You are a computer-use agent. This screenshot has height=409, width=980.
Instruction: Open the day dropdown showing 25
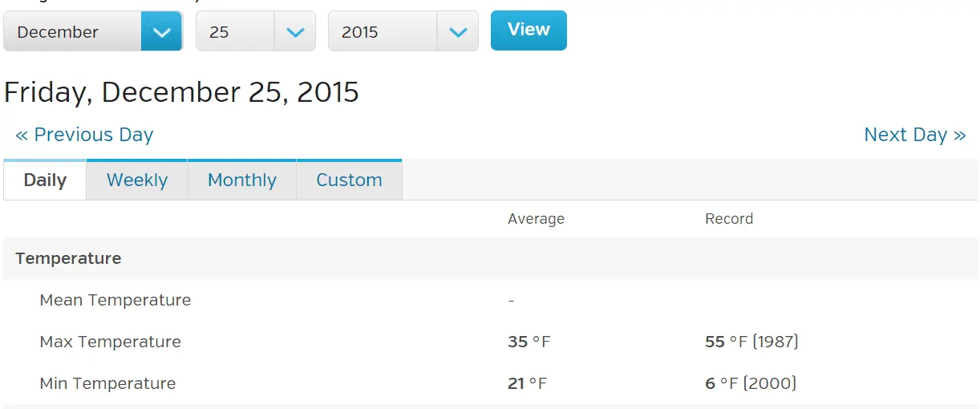[235, 32]
